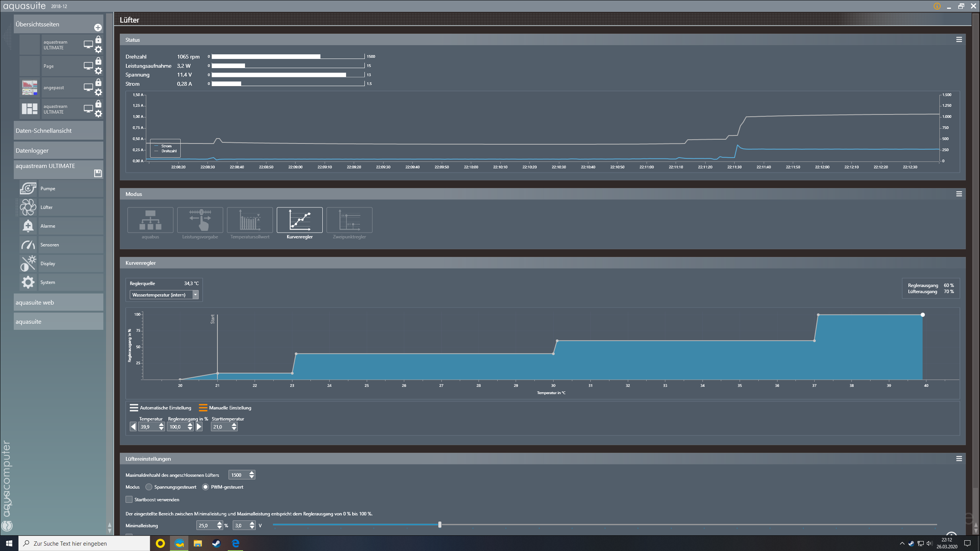Add a new overview page with the plus icon
The width and height of the screenshot is (980, 551).
click(98, 28)
